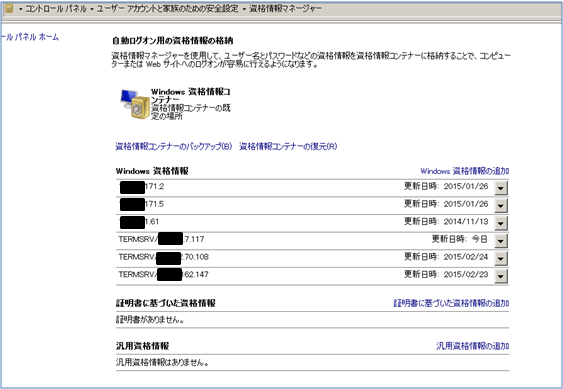Click the 更新日時: 今日 text
563x389 pixels.
459,239
